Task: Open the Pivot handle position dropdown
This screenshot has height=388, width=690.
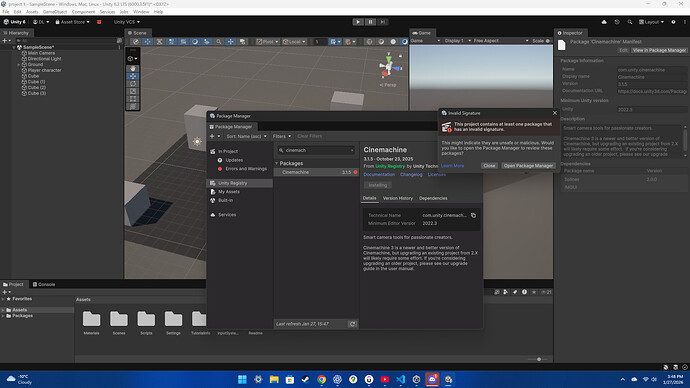Action: pos(268,41)
